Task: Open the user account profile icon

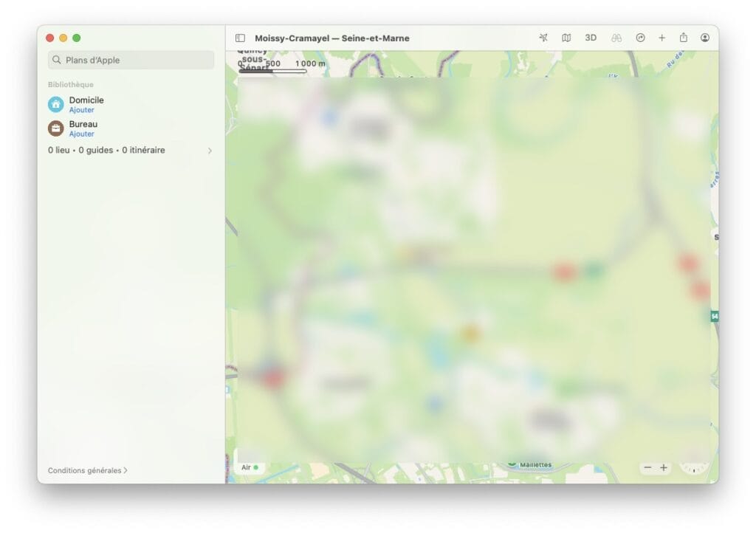Action: click(705, 38)
